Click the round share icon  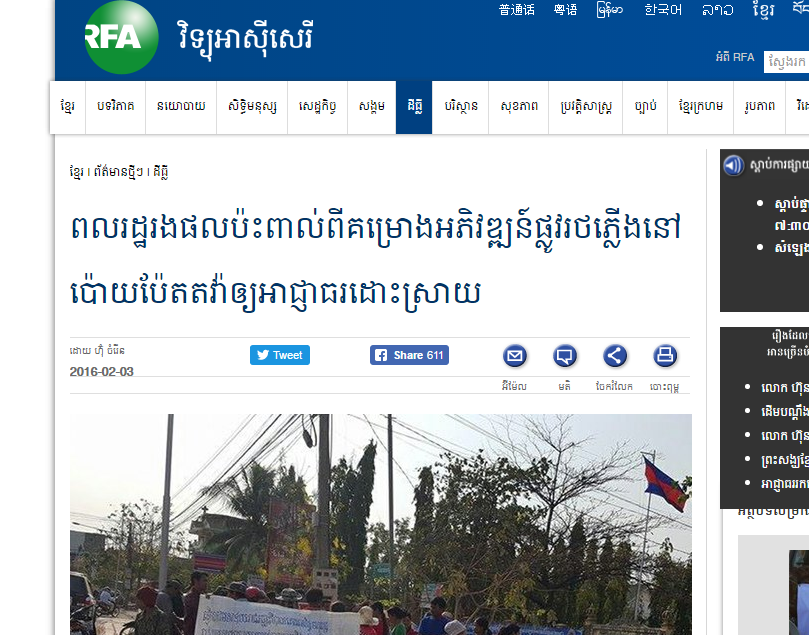pyautogui.click(x=615, y=356)
